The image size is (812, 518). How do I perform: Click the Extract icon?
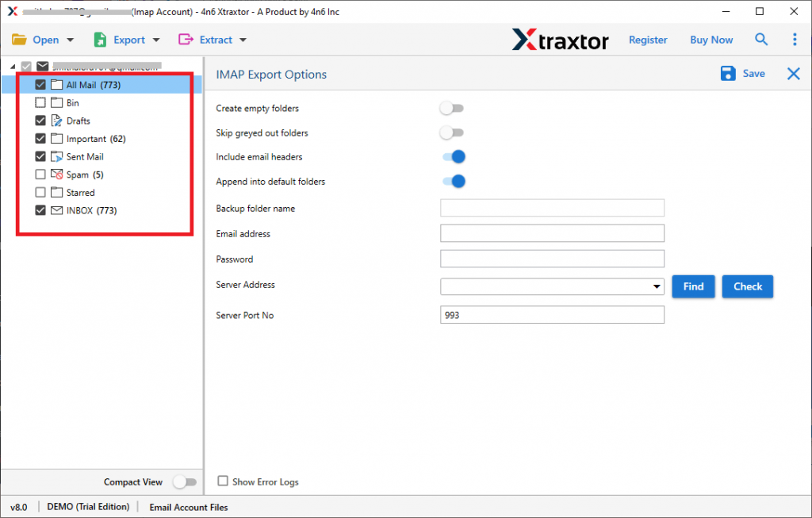pyautogui.click(x=184, y=39)
